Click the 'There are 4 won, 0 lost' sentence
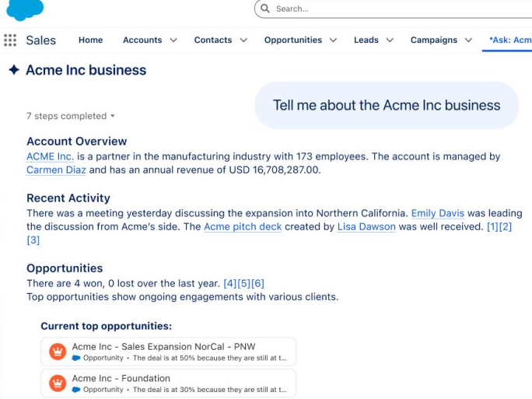The image size is (532, 399). pos(124,283)
